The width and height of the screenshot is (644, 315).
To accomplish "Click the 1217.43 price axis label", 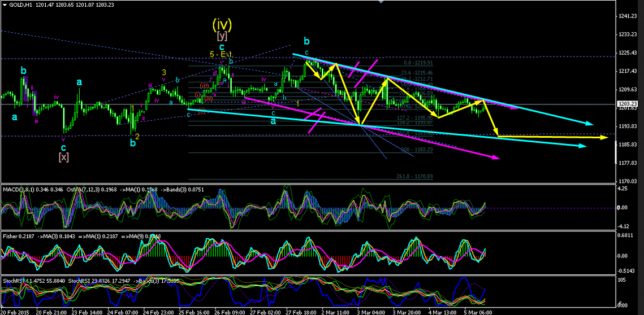I will 628,71.
